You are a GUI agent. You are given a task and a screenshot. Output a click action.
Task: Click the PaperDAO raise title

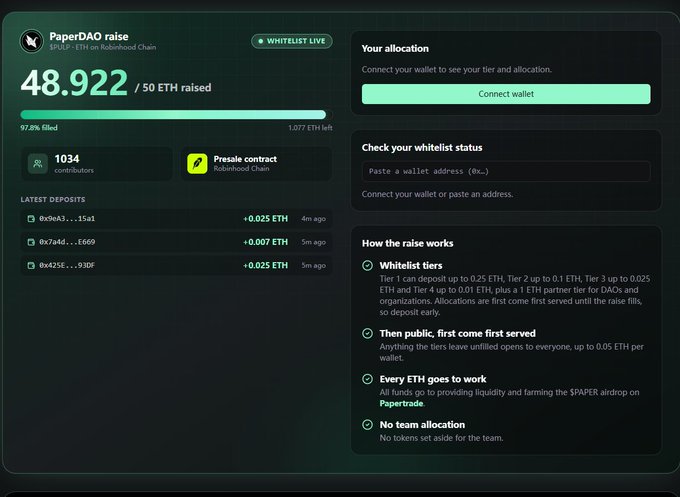tap(89, 36)
